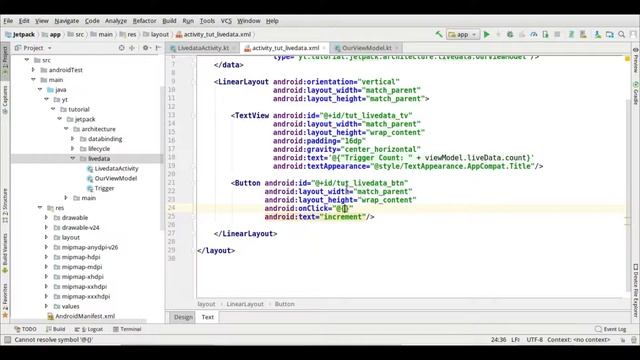
Task: Click the Project panel settings gear icon
Action: (145, 48)
